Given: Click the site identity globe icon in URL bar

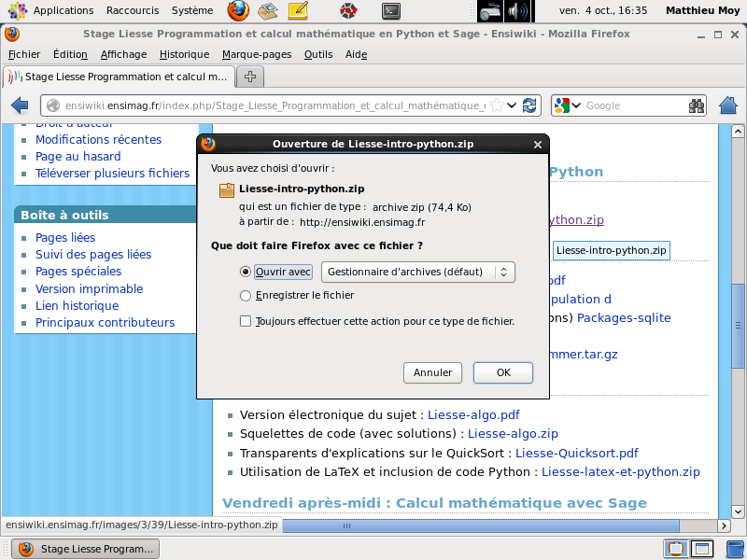Looking at the screenshot, I should pyautogui.click(x=53, y=105).
